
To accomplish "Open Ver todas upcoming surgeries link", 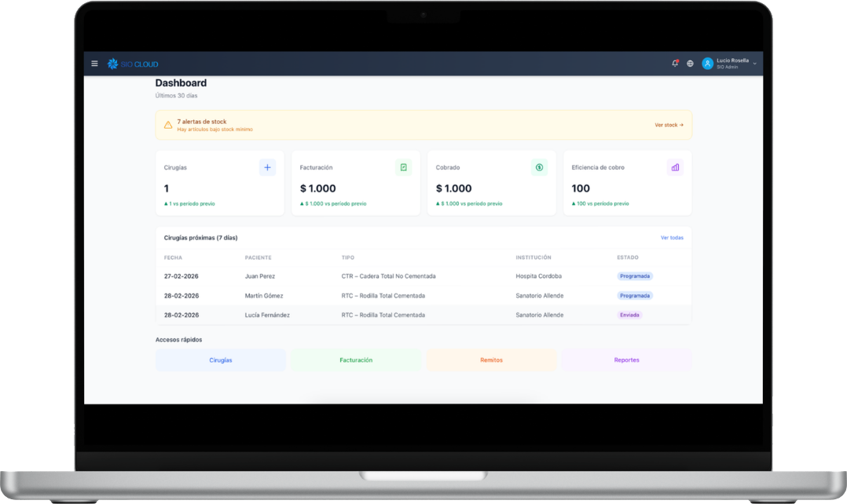I will [x=672, y=238].
